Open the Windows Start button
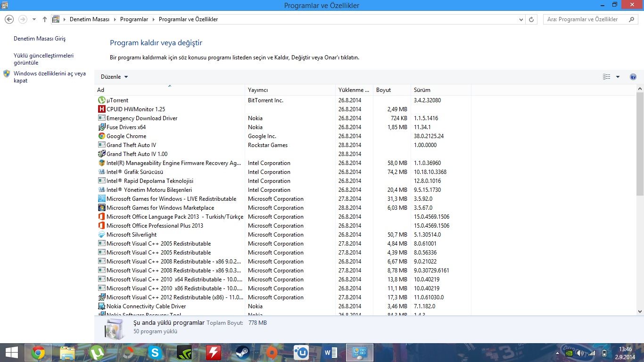The width and height of the screenshot is (644, 362). pos(11,353)
